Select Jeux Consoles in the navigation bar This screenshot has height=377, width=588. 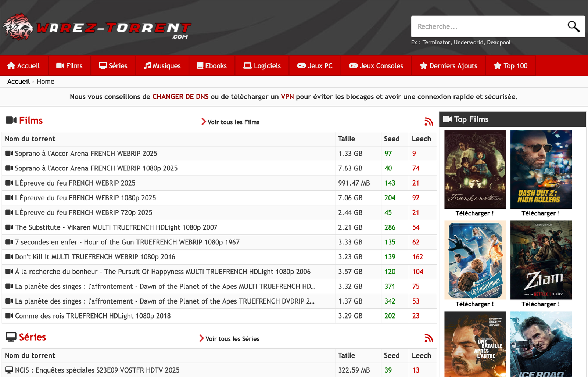point(376,66)
